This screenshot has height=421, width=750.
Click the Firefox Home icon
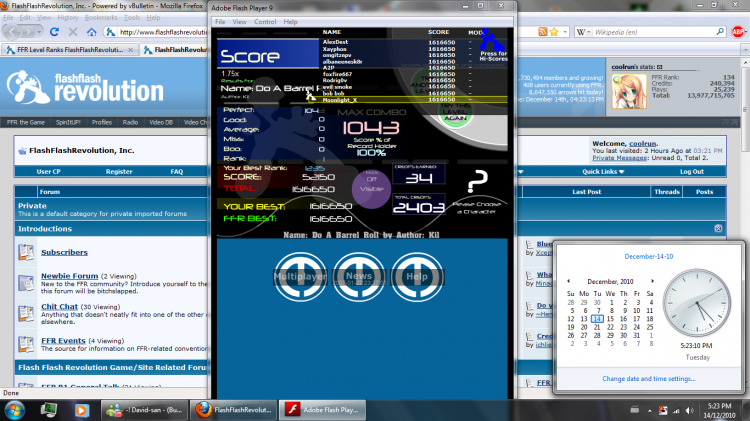[91, 32]
